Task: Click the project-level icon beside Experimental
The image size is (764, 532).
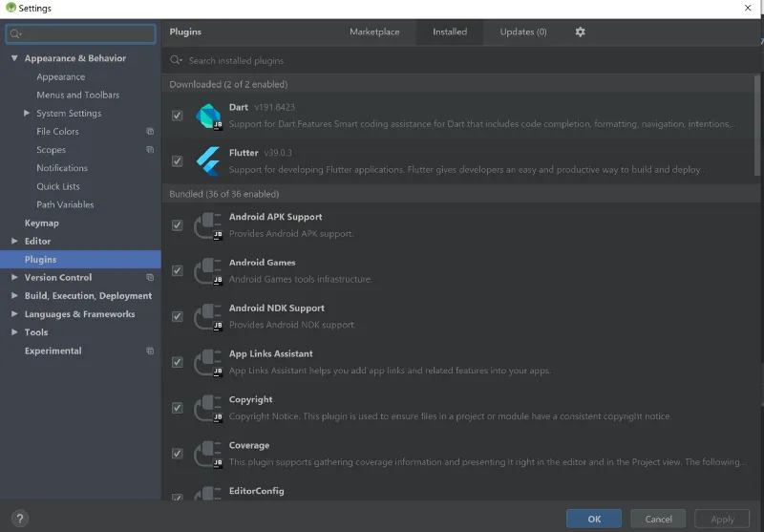Action: click(x=150, y=351)
